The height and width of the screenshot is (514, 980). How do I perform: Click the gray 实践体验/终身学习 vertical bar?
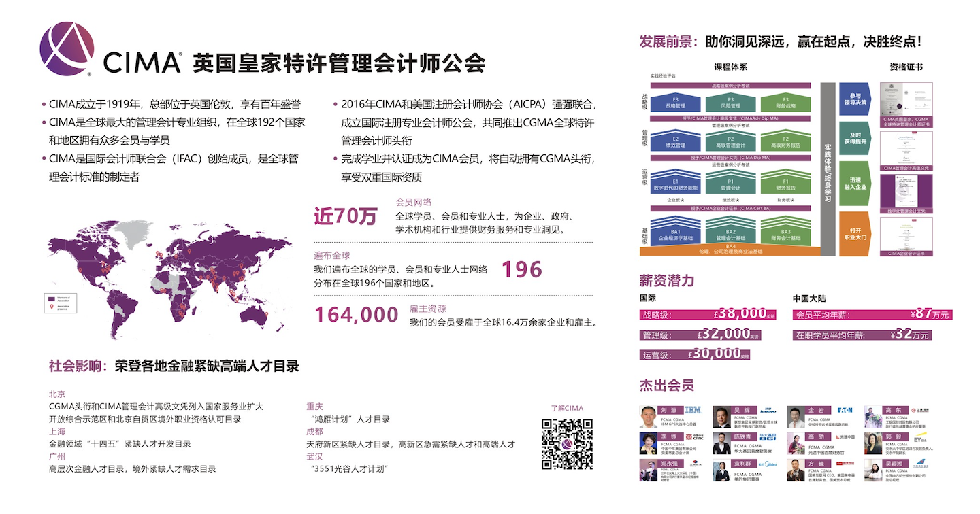(828, 169)
